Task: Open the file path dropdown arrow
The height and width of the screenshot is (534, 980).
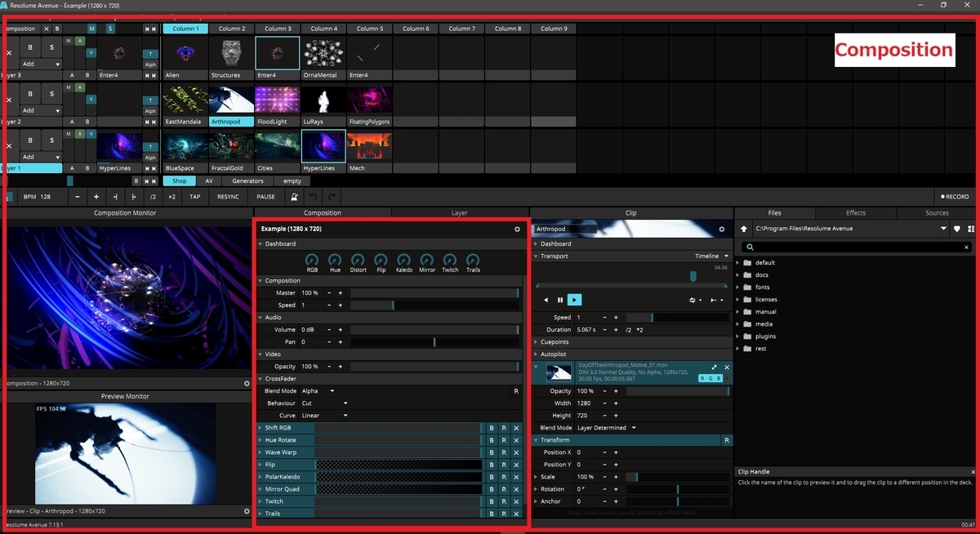Action: pos(944,229)
